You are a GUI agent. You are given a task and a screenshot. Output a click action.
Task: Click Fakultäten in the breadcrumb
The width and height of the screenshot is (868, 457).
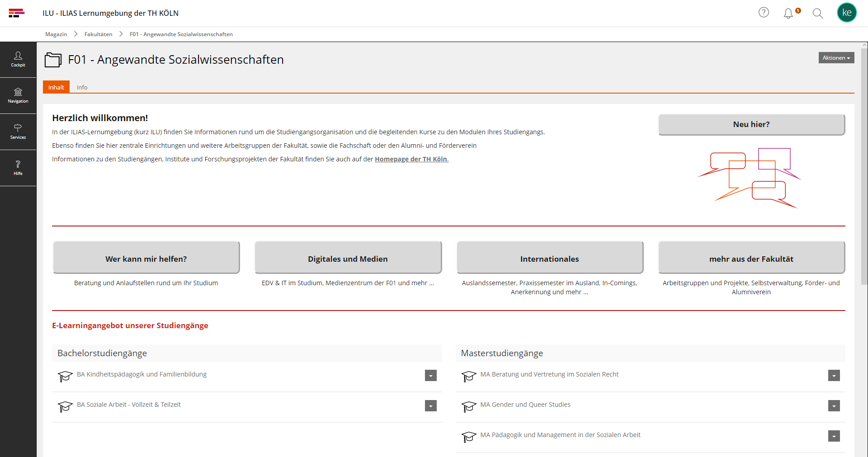[x=98, y=34]
